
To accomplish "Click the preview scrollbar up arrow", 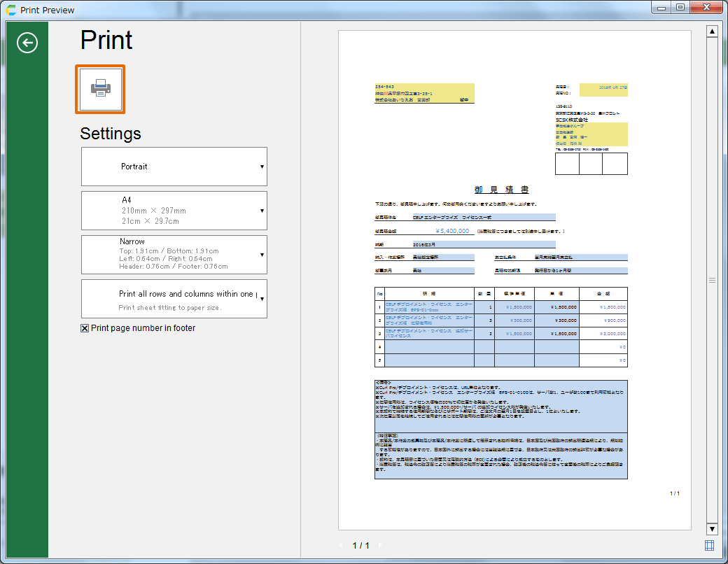I will pos(712,31).
